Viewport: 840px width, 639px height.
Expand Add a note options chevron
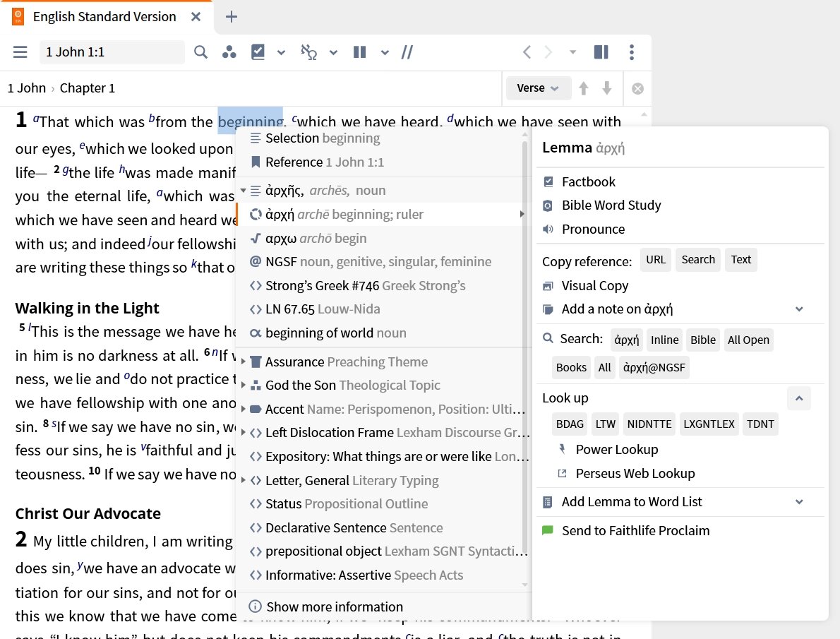point(799,309)
